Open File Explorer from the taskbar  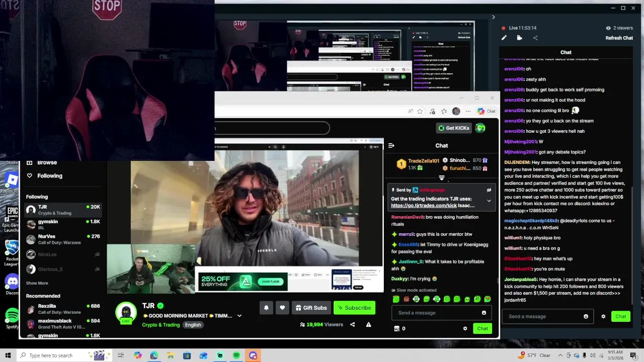[x=171, y=355]
